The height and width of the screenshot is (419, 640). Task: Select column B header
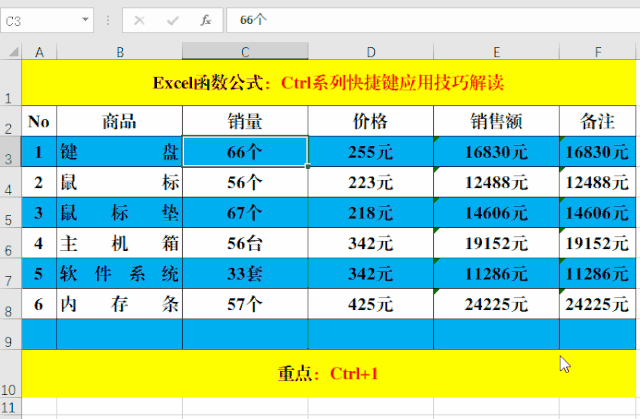pyautogui.click(x=119, y=52)
